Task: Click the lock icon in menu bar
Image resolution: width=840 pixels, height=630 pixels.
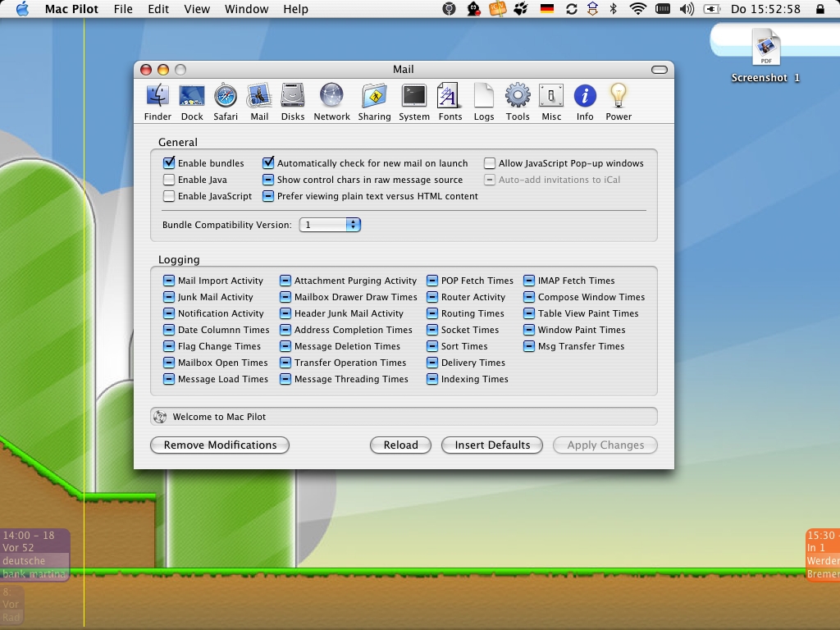Action: (x=820, y=9)
